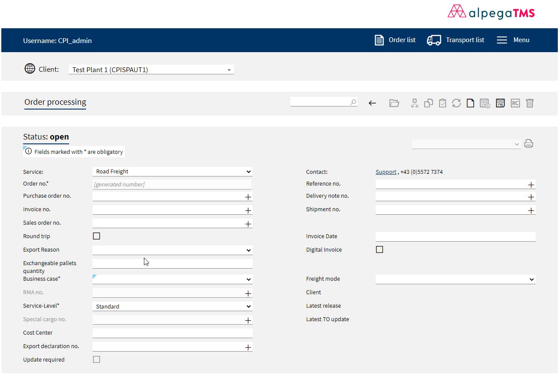The width and height of the screenshot is (560, 392).
Task: Enable Digital Invoice
Action: (379, 249)
